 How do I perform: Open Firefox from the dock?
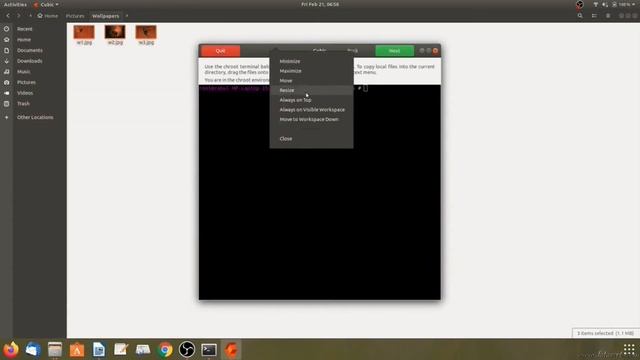tap(11, 350)
